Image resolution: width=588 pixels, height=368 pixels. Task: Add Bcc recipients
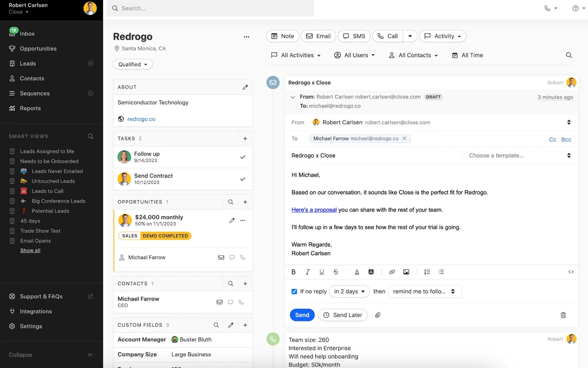pyautogui.click(x=566, y=139)
